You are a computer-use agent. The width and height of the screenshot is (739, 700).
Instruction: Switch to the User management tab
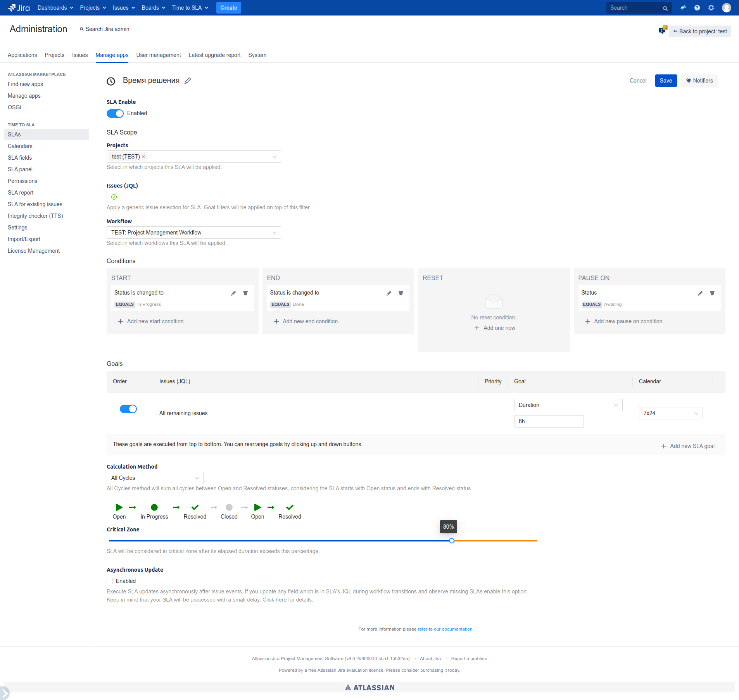tap(159, 55)
